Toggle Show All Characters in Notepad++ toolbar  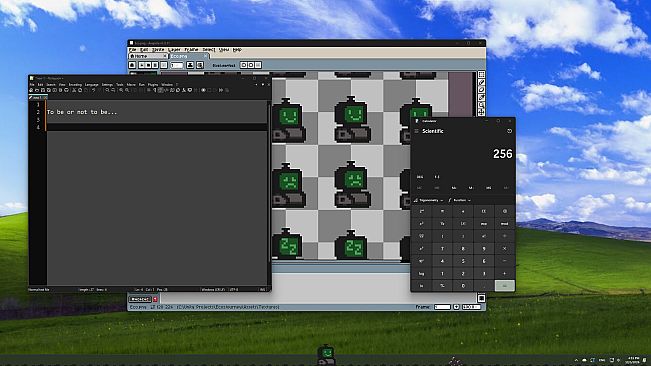click(x=155, y=90)
